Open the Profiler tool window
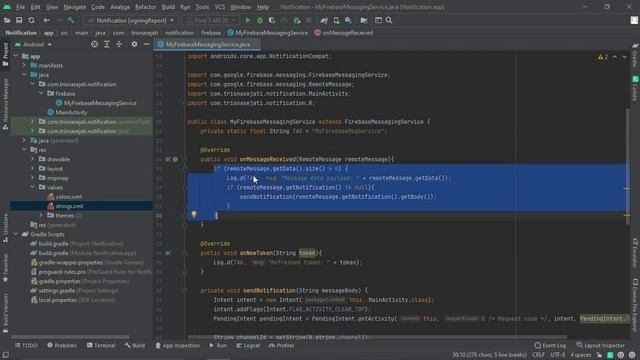Image resolution: width=640 pixels, height=360 pixels. pos(282,345)
